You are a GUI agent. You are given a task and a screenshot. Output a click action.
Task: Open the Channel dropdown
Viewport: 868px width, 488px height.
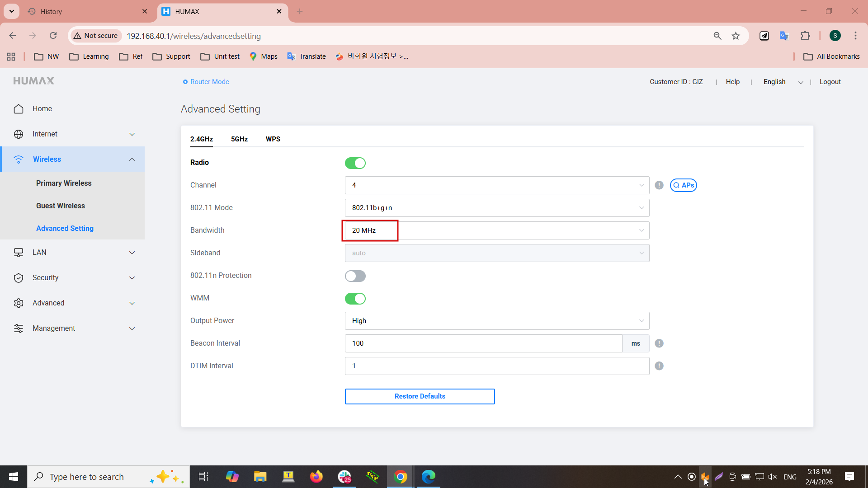point(497,185)
